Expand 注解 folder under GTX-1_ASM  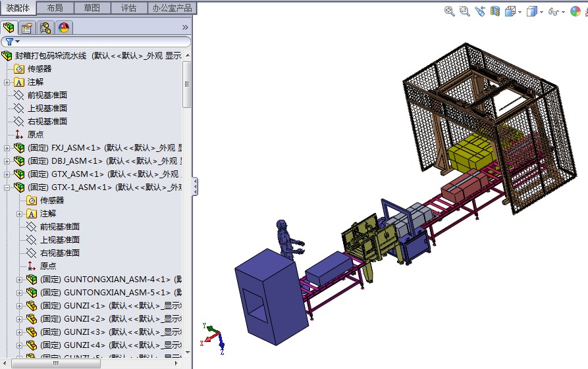[x=20, y=214]
